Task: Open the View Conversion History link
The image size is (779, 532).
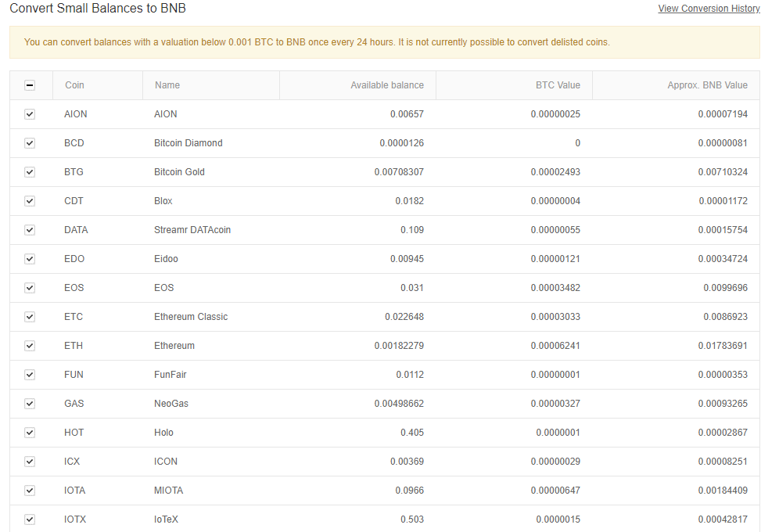Action: point(709,9)
